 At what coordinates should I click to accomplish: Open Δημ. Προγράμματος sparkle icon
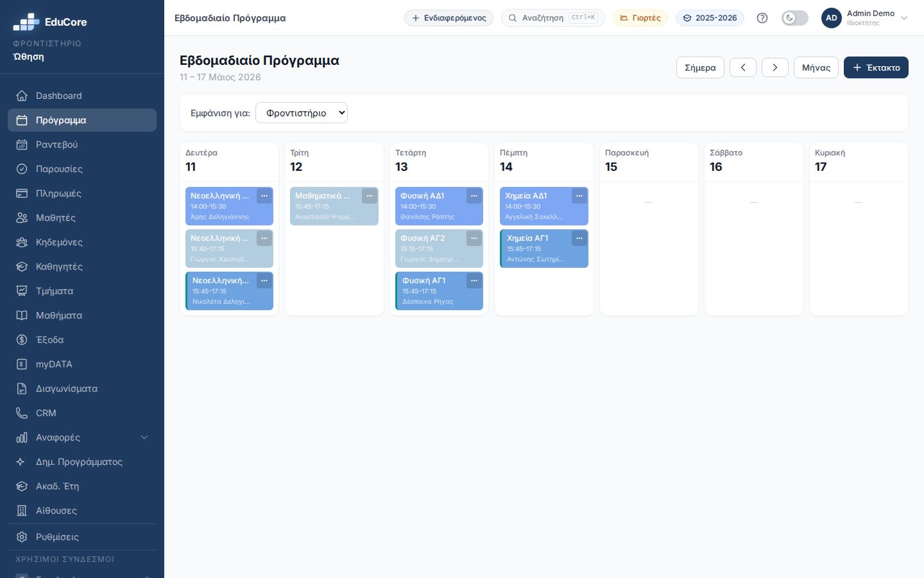point(22,462)
